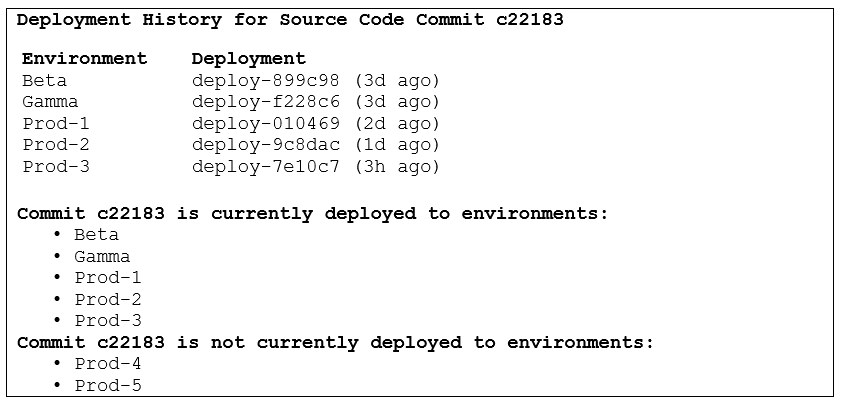Select Beta in the Environment table column
This screenshot has width=844, height=402.
click(x=45, y=80)
